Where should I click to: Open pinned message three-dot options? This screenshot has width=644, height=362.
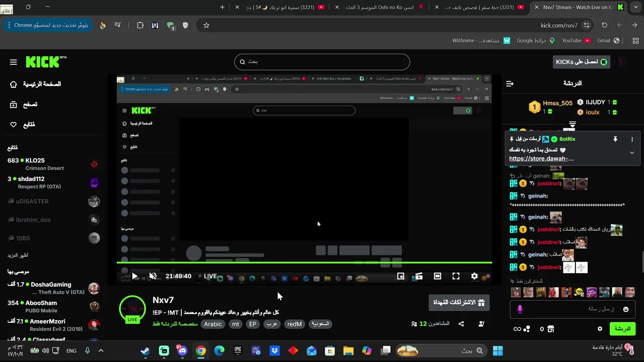632,139
